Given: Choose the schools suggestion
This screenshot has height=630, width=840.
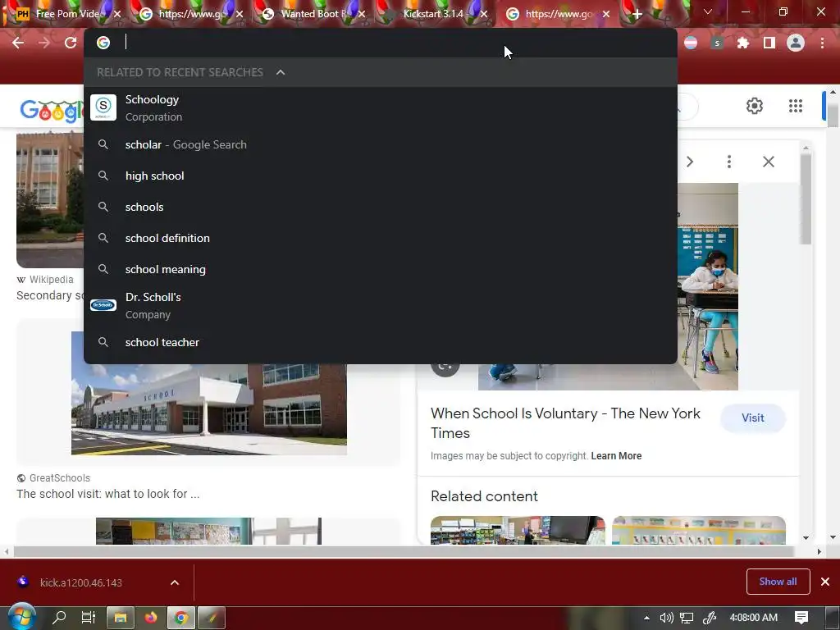Looking at the screenshot, I should point(381,207).
